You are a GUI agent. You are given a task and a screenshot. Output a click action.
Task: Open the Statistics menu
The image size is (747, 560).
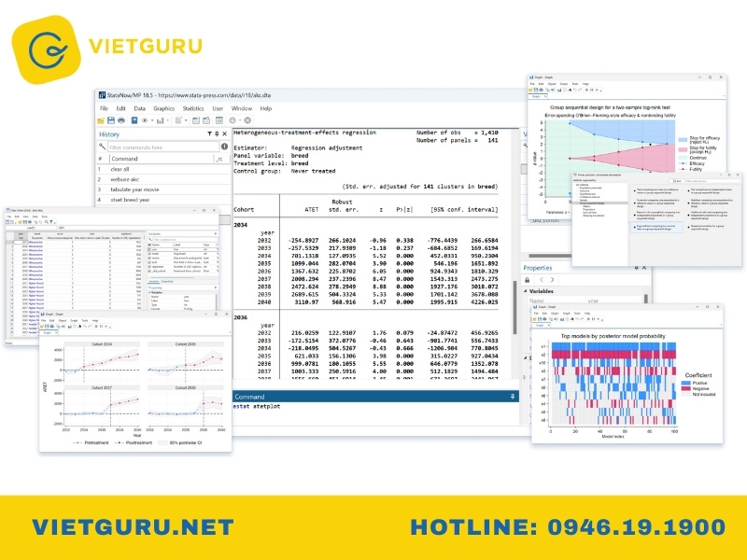tap(193, 108)
